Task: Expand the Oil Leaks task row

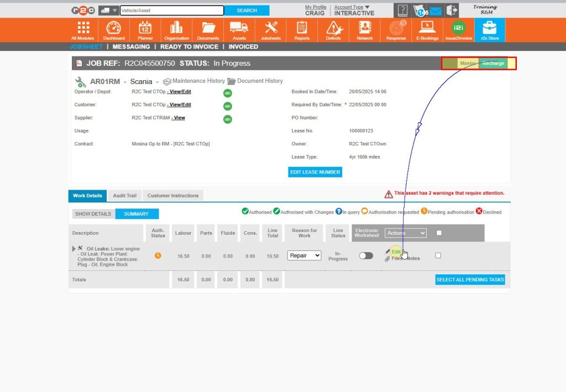Action: point(74,249)
